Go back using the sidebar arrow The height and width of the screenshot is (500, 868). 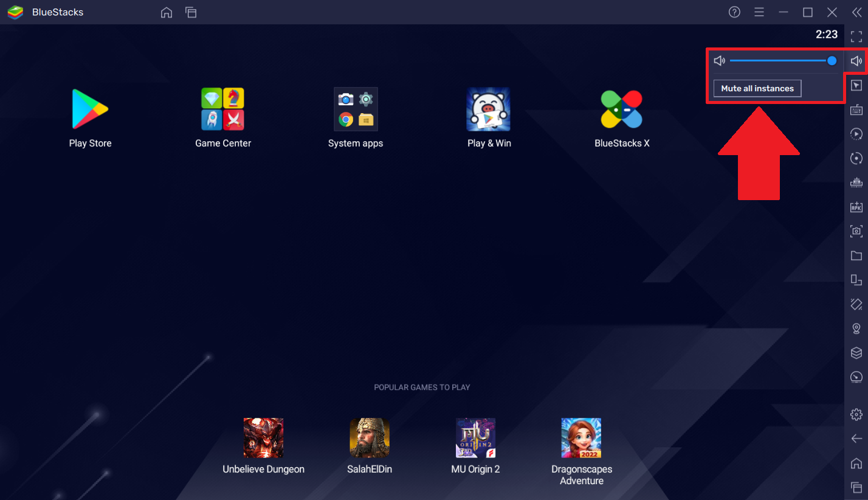point(856,438)
